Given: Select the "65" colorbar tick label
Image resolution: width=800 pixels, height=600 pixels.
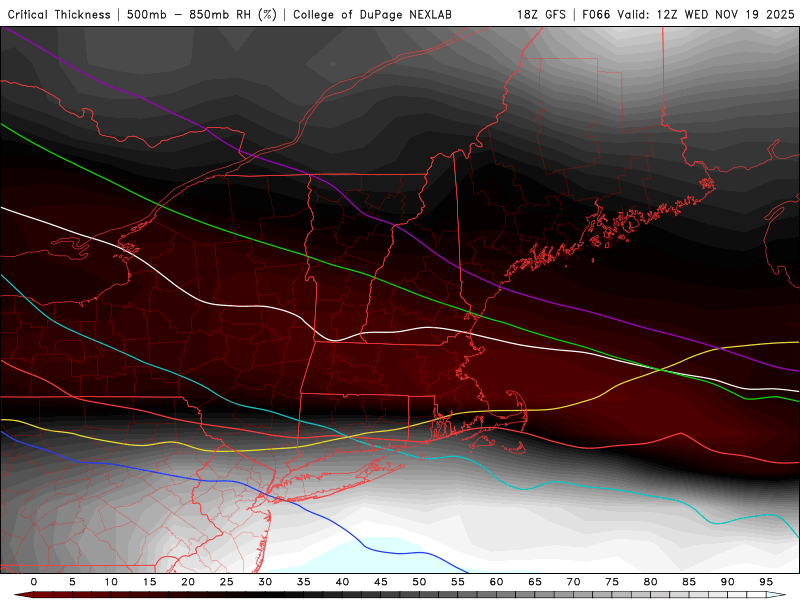Looking at the screenshot, I should click(534, 582).
